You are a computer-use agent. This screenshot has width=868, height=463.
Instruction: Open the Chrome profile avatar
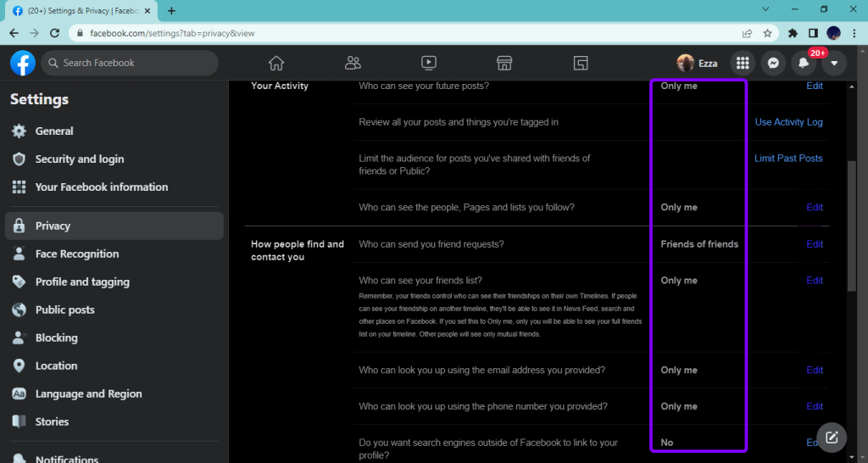834,33
